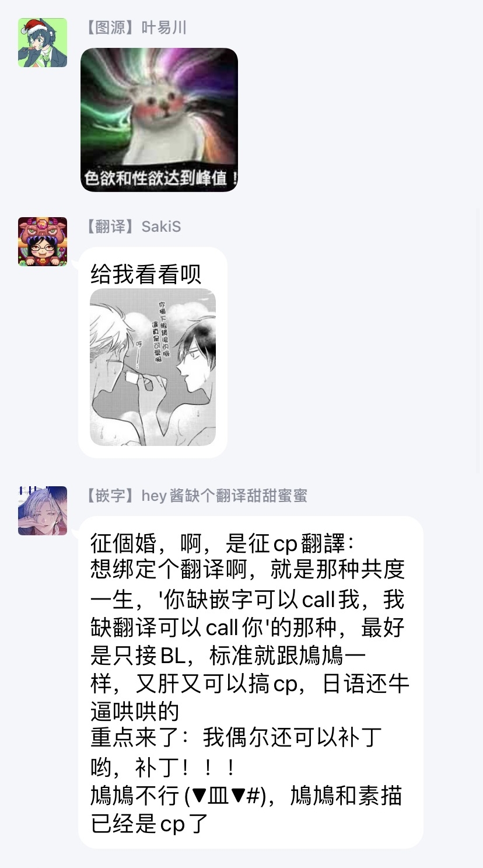
Task: Open the manga panel image from SakiS
Action: point(153,367)
